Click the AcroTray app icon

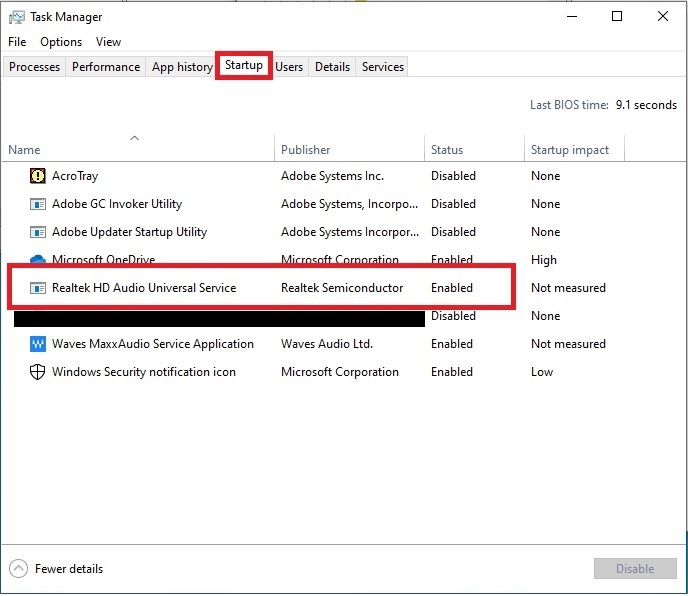tap(38, 176)
